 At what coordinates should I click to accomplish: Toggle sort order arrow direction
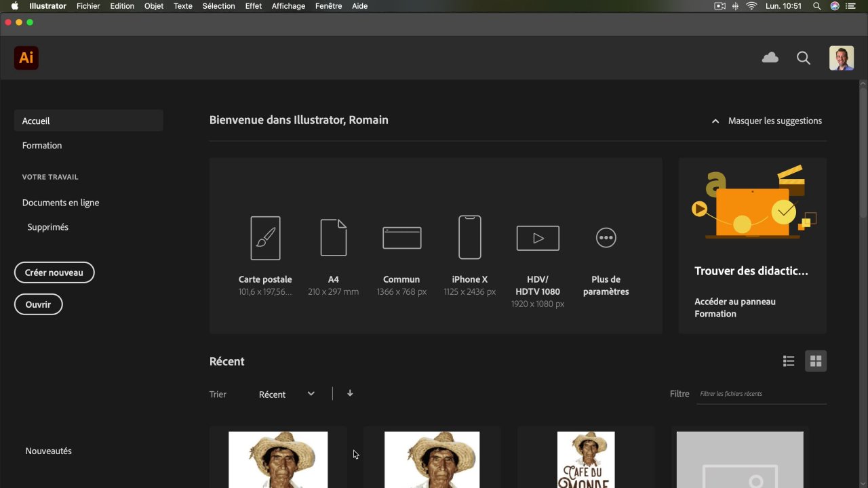[x=350, y=394]
